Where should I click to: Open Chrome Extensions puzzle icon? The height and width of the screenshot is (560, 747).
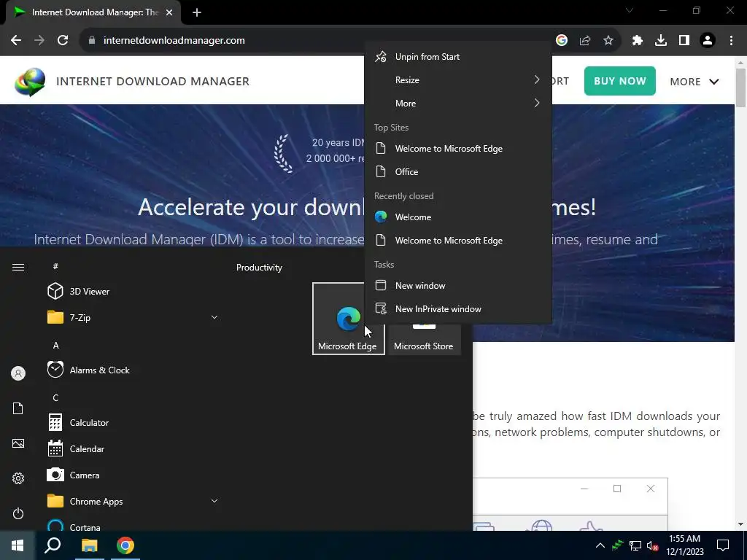(x=638, y=41)
